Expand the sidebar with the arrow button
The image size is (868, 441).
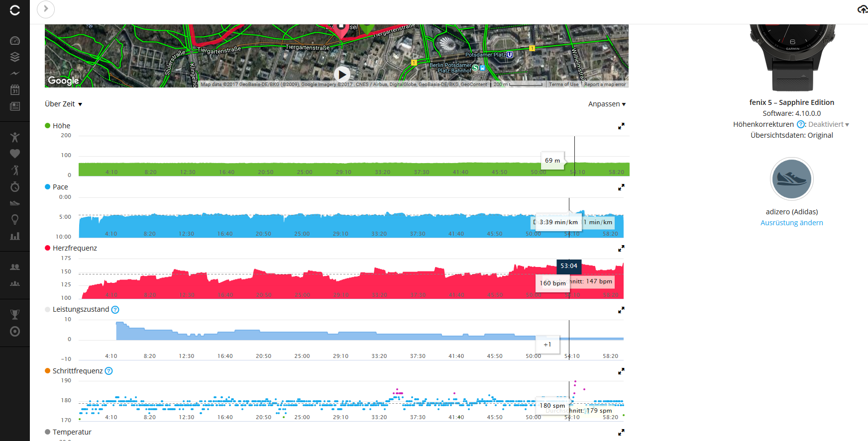pos(46,9)
